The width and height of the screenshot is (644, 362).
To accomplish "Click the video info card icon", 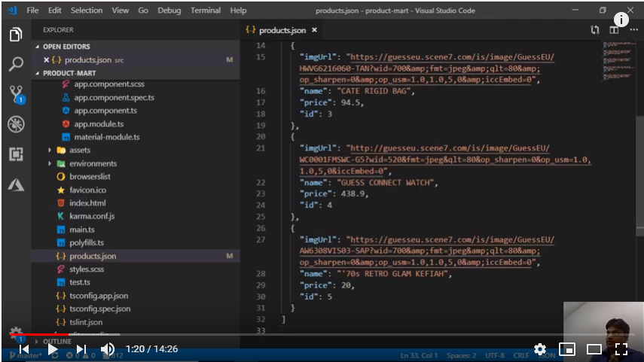I will (x=621, y=20).
